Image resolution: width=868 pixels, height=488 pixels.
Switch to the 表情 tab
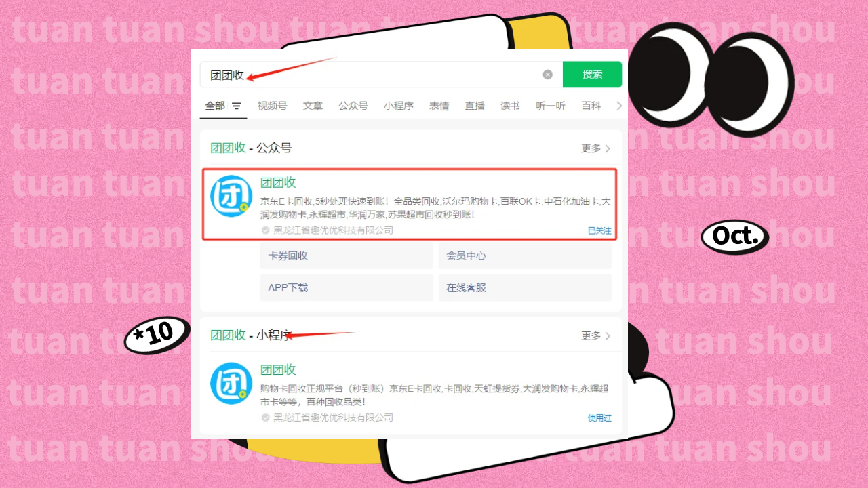point(439,106)
